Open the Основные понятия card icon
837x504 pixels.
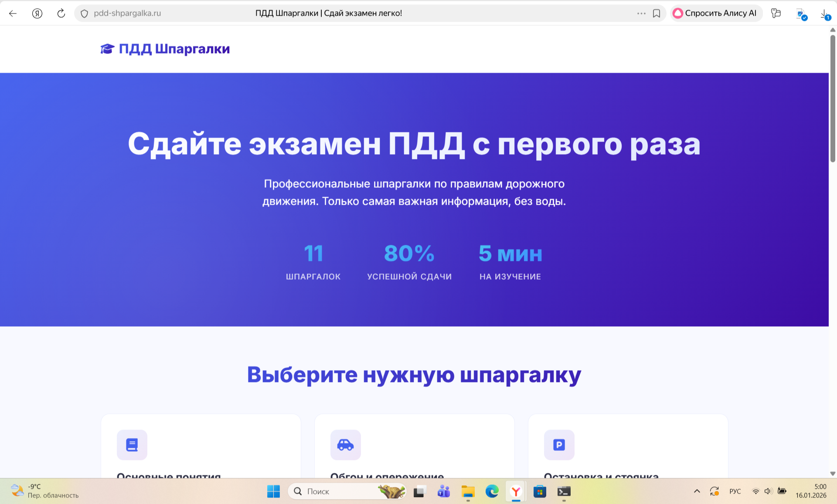click(x=132, y=445)
